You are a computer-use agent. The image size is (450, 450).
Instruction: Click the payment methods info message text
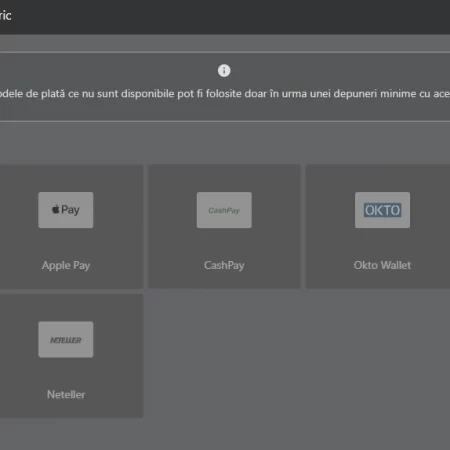225,94
